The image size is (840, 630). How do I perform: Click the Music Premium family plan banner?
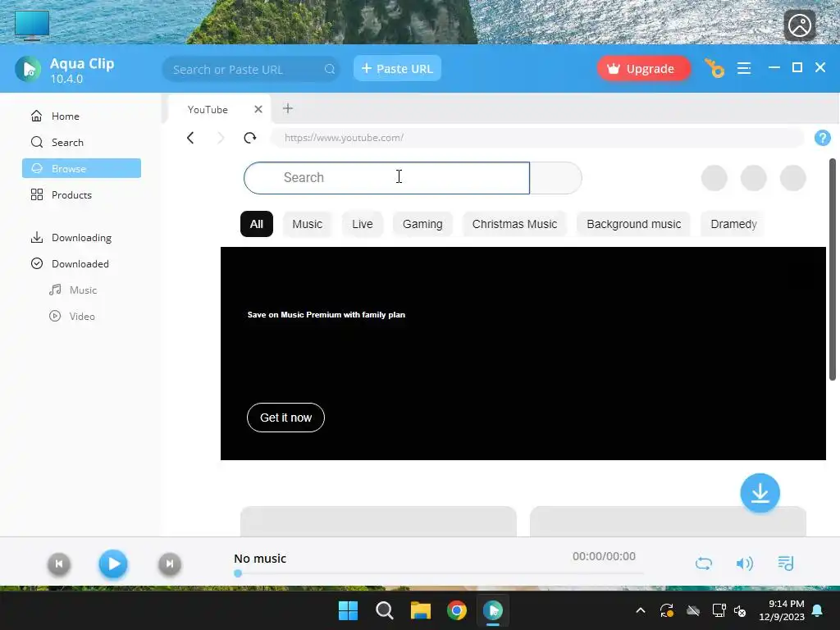(x=523, y=353)
